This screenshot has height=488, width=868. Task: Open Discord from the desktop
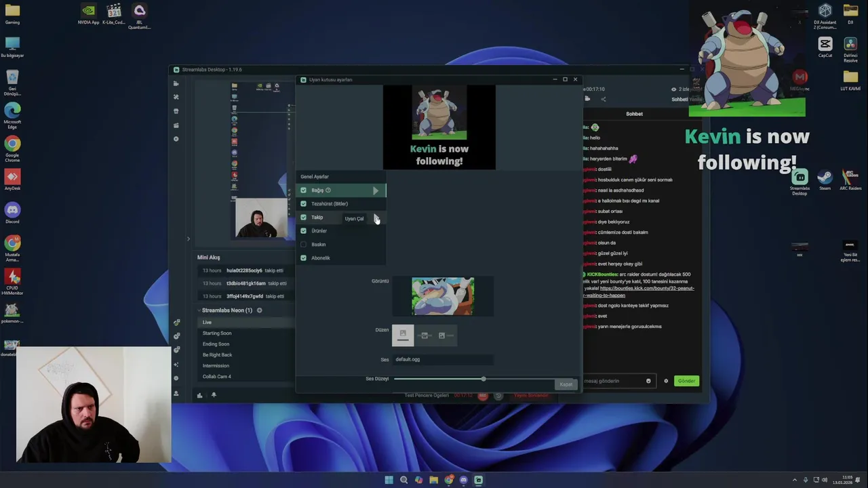pyautogui.click(x=12, y=213)
